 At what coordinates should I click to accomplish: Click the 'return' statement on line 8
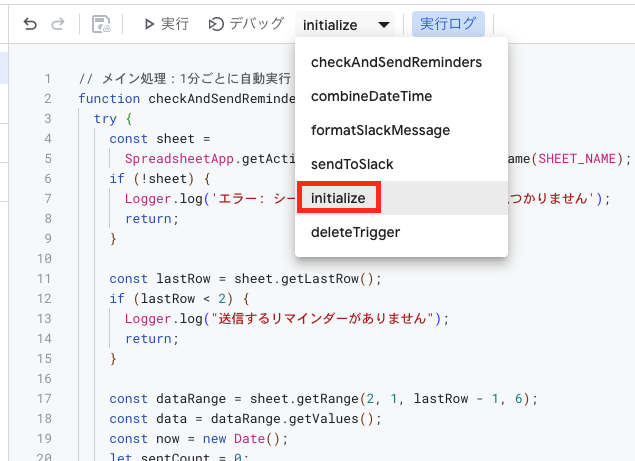point(152,219)
